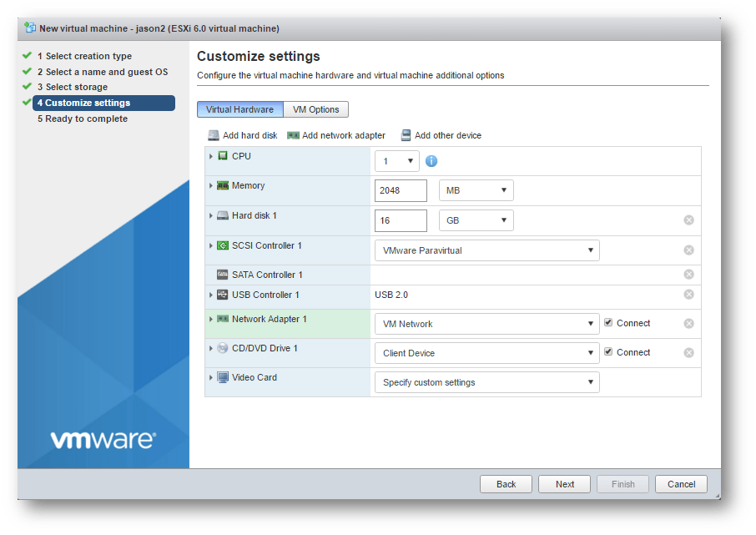This screenshot has height=535, width=756.
Task: Click the memory size input field
Action: (x=401, y=190)
